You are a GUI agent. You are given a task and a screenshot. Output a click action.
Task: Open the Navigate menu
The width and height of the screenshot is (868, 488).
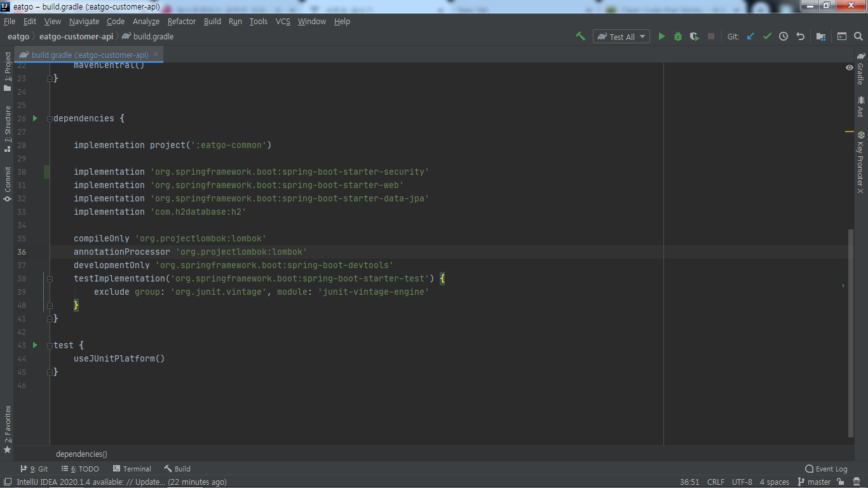coord(84,21)
